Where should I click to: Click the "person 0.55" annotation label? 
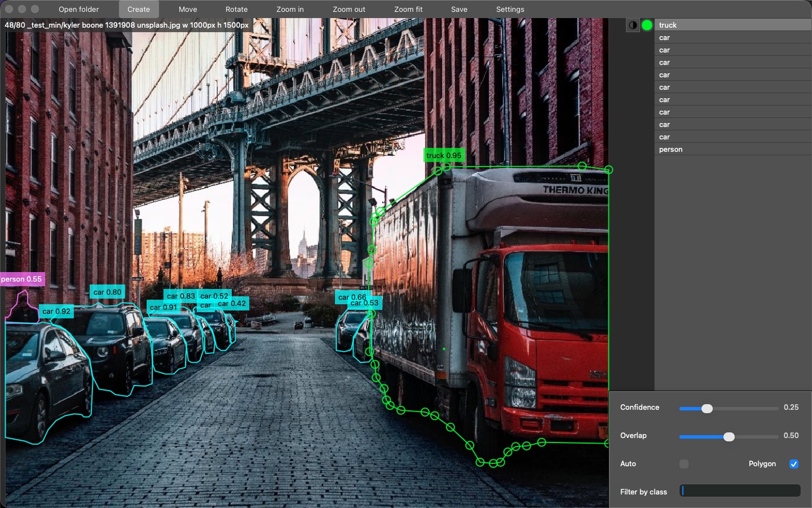click(x=21, y=279)
